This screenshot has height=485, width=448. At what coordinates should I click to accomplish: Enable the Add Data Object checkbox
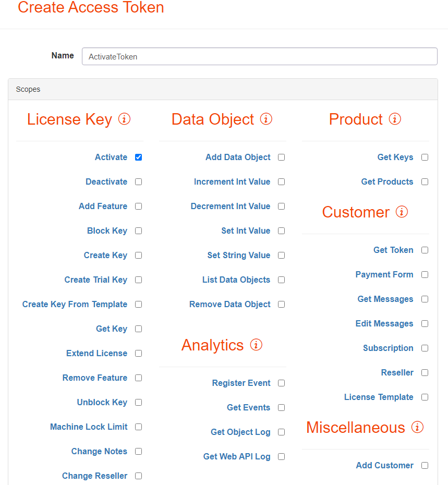pyautogui.click(x=282, y=157)
